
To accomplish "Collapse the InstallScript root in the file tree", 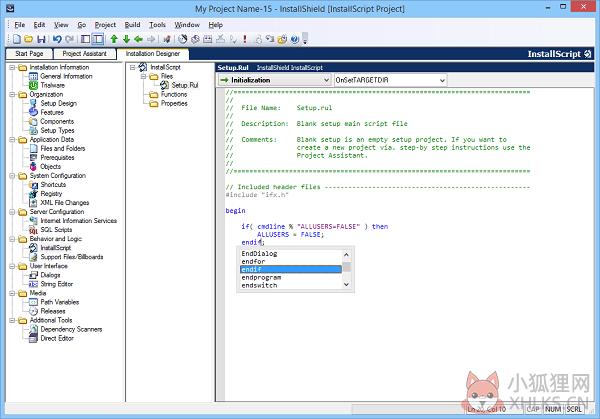I will [x=132, y=67].
